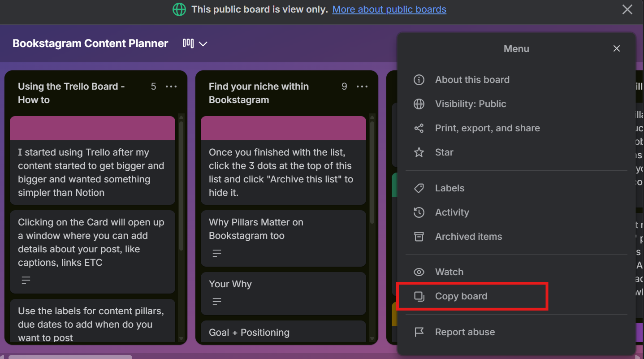Image resolution: width=644 pixels, height=359 pixels.
Task: Click the copy icon beside Copy board
Action: (x=419, y=296)
